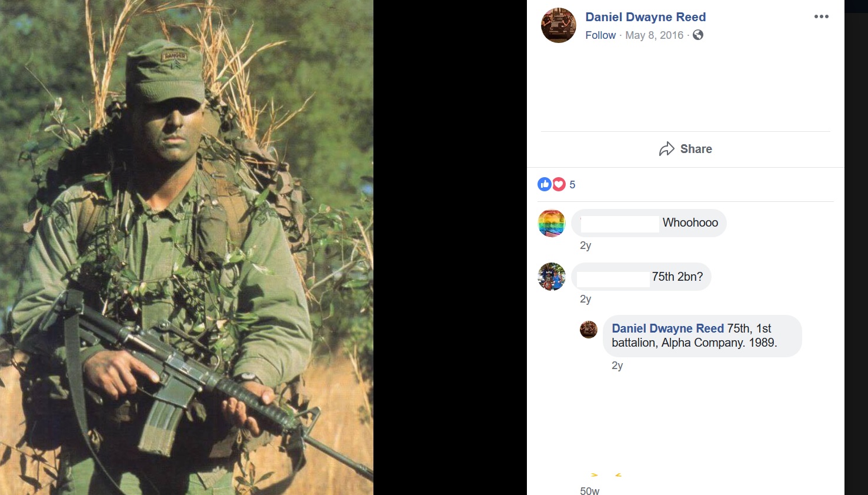Image resolution: width=868 pixels, height=495 pixels.
Task: Click the red heart Love reaction icon
Action: 559,184
